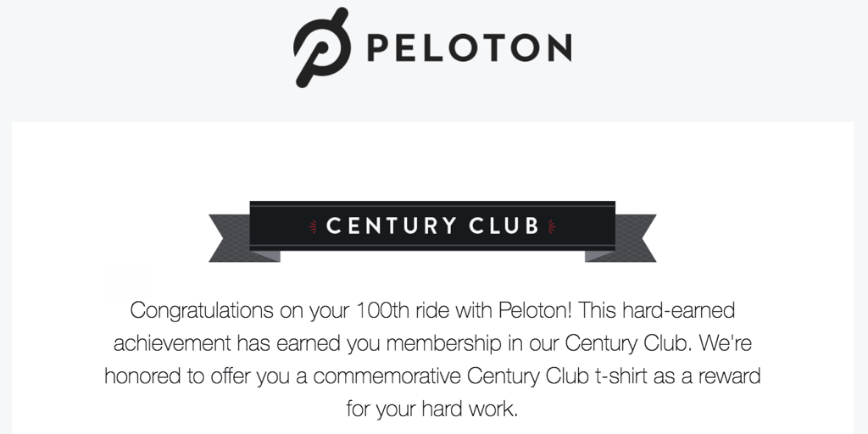Click the red flourish left of CENTURY
Viewport: 868px width, 434px height.
[x=313, y=226]
